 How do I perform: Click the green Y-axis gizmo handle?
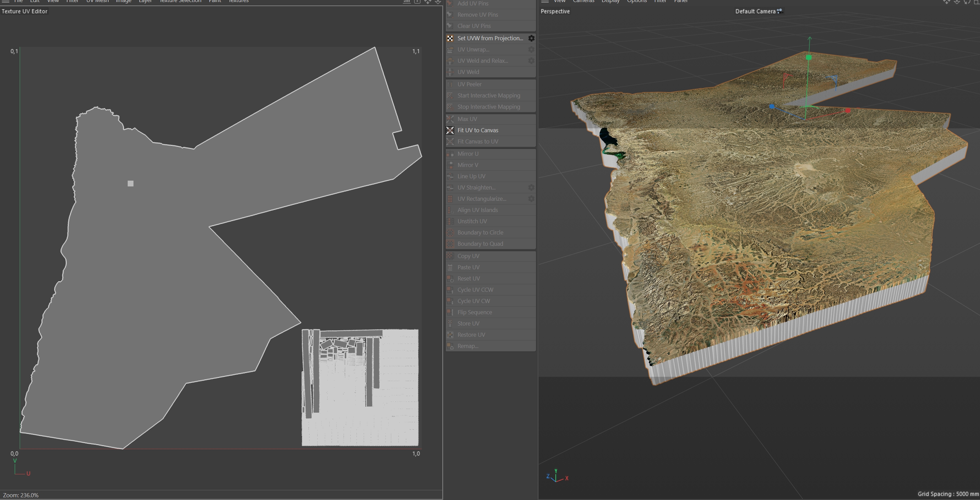coord(809,58)
